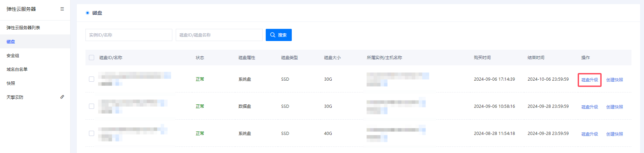The image size is (644, 153).
Task: Open 快照 sidebar item
Action: point(11,83)
